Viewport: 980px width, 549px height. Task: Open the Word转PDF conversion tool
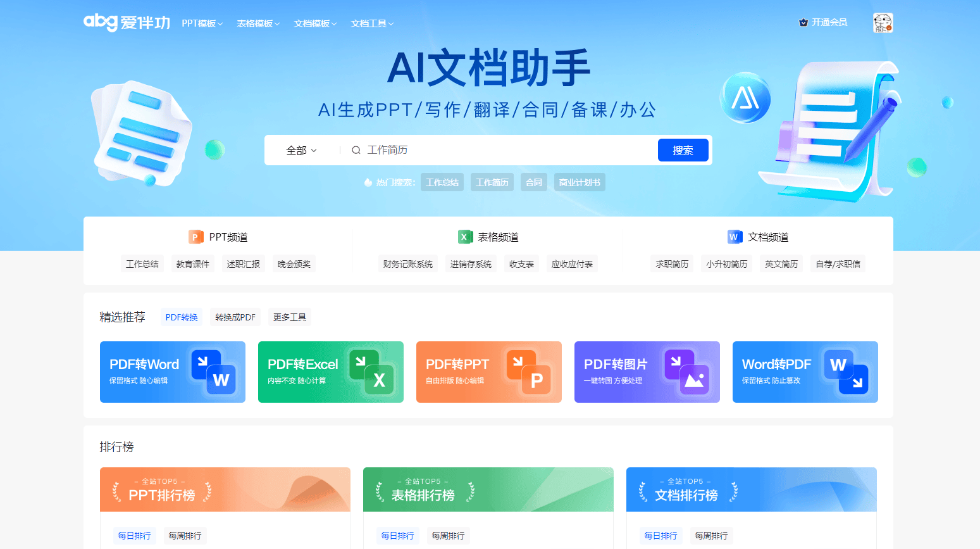coord(805,372)
